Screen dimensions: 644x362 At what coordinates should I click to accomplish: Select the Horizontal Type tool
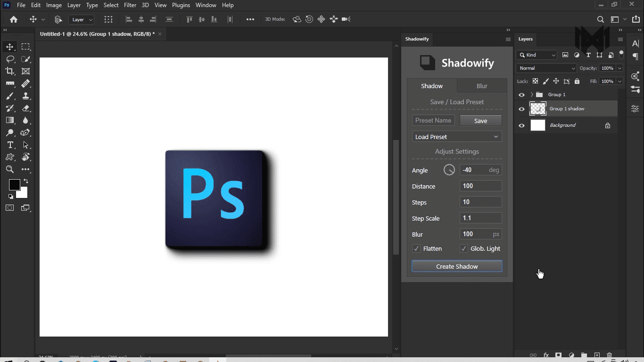tap(9, 145)
